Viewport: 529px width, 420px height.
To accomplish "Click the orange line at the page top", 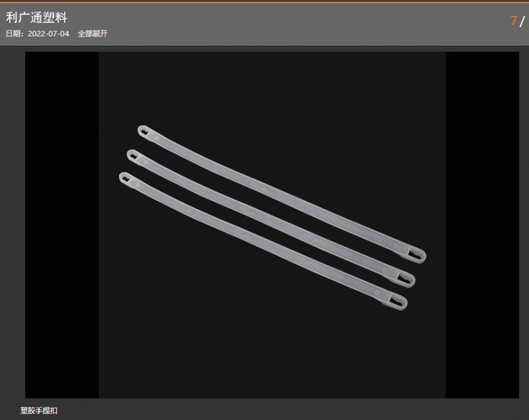I will 264,2.
